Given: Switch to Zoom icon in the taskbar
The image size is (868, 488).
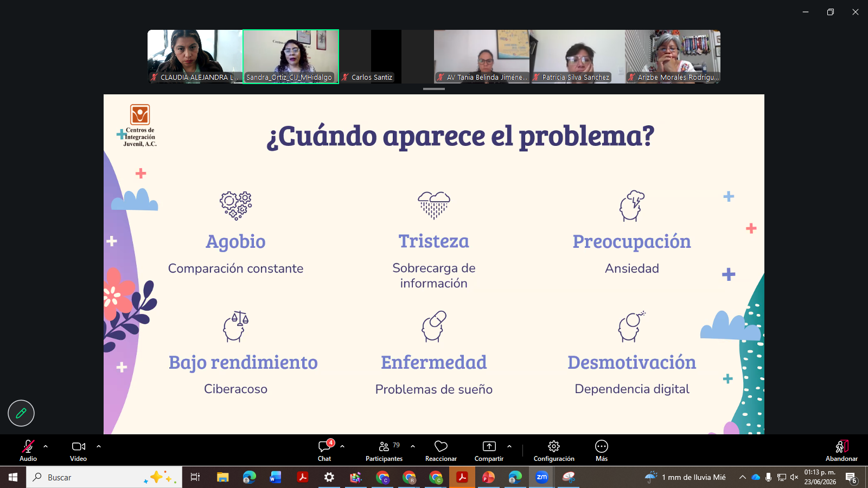Looking at the screenshot, I should tap(541, 477).
